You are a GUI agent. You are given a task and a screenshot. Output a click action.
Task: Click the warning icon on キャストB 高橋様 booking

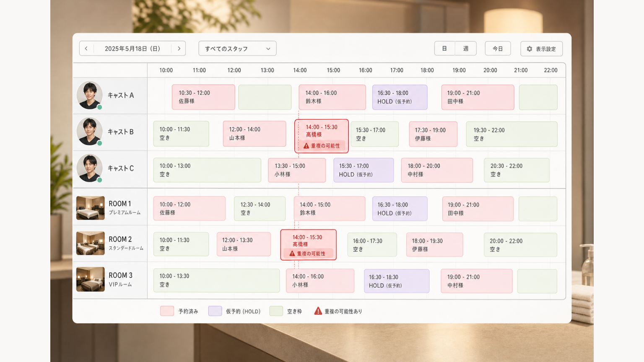click(x=306, y=146)
